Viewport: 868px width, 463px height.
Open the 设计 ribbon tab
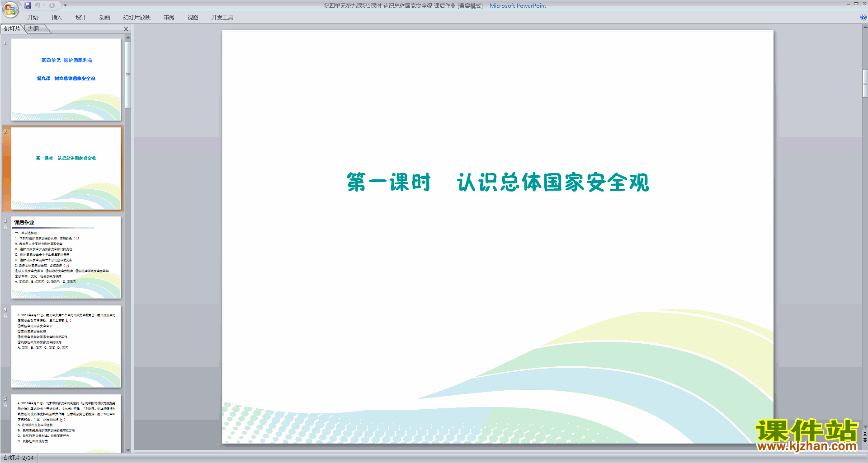pyautogui.click(x=80, y=18)
